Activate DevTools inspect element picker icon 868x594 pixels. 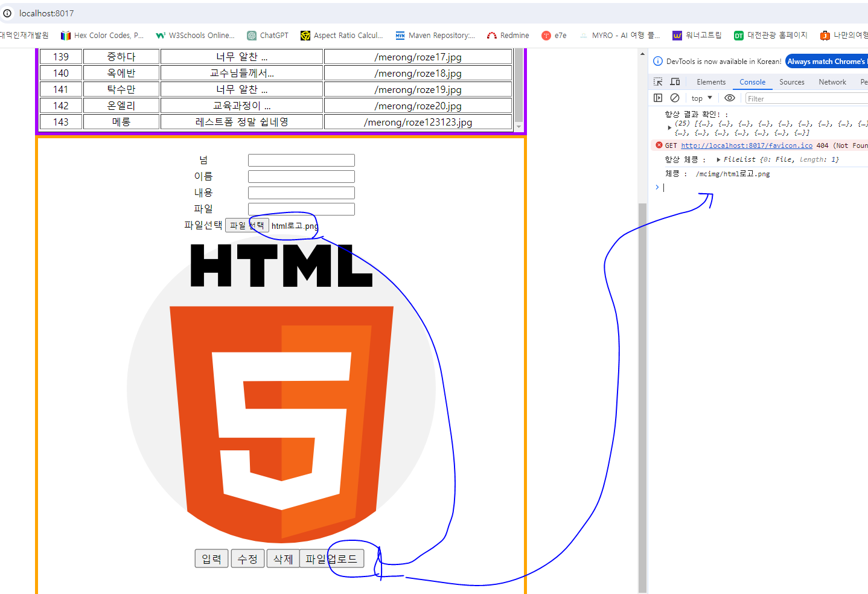pyautogui.click(x=658, y=81)
